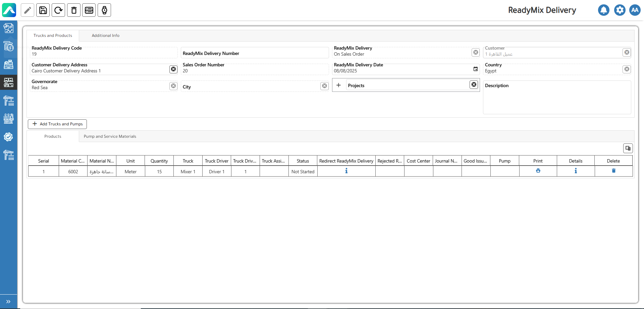The height and width of the screenshot is (309, 644).
Task: Click Redirect ReadyMix Delivery info icon
Action: tap(346, 171)
